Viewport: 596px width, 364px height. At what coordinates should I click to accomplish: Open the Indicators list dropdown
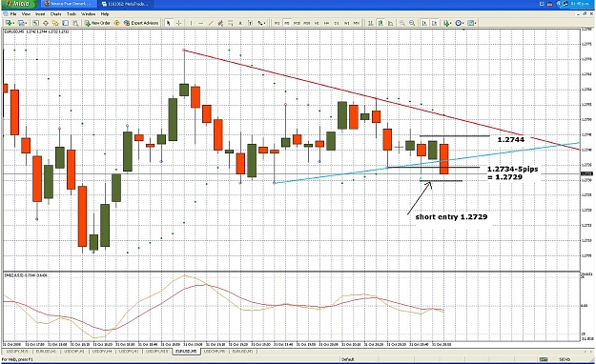tap(447, 23)
